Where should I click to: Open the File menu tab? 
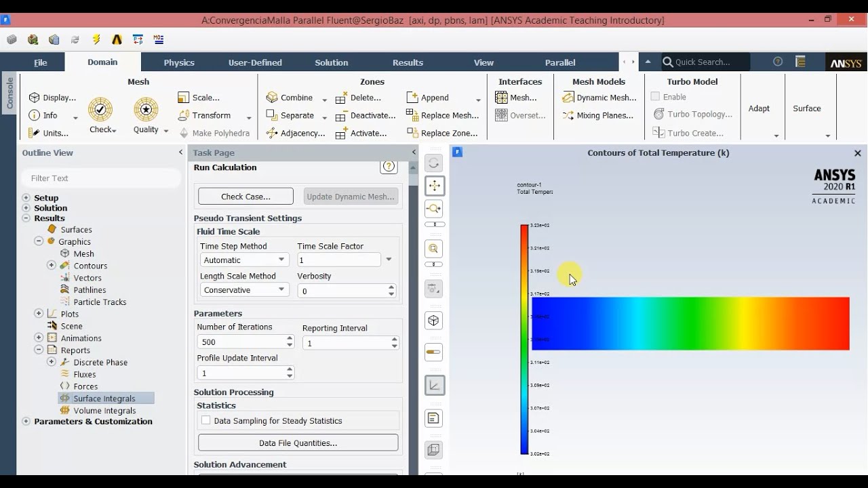[x=41, y=62]
